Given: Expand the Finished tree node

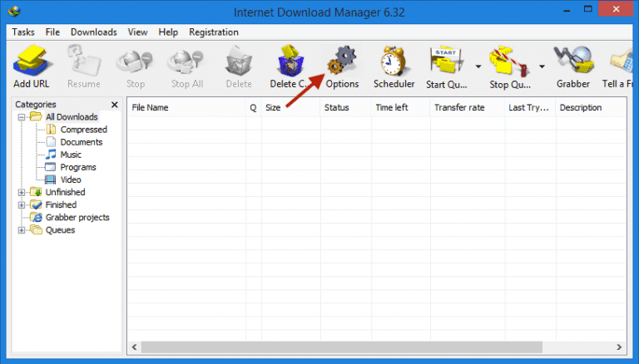Looking at the screenshot, I should coord(22,205).
